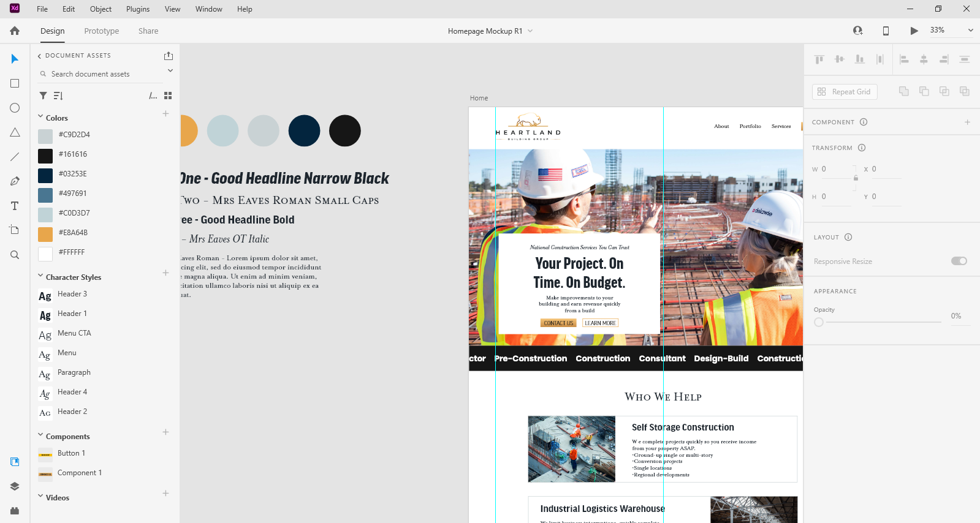Filter assets with the funnel icon
980x523 pixels.
(x=43, y=96)
